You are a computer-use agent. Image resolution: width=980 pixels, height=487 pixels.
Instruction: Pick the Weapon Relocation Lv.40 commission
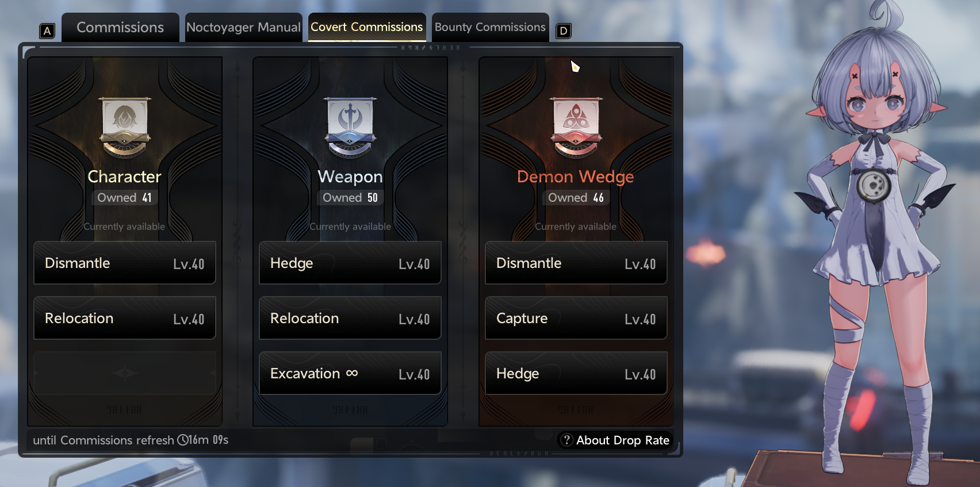pos(350,318)
